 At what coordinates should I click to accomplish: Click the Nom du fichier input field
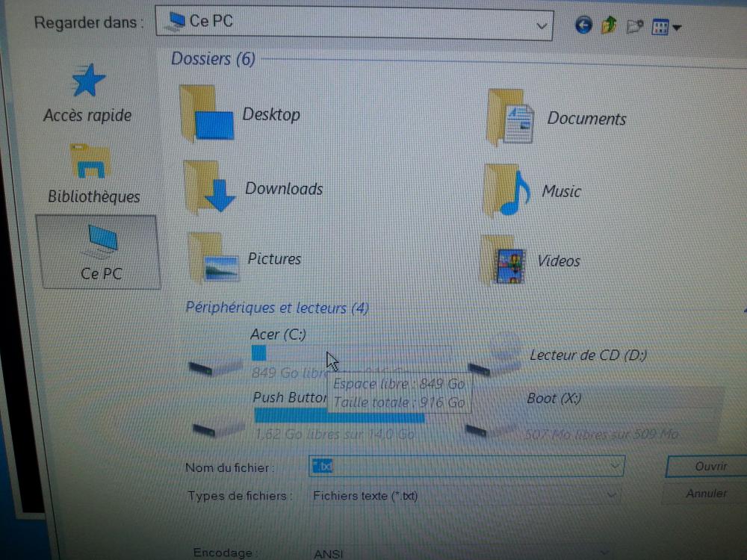pyautogui.click(x=466, y=466)
